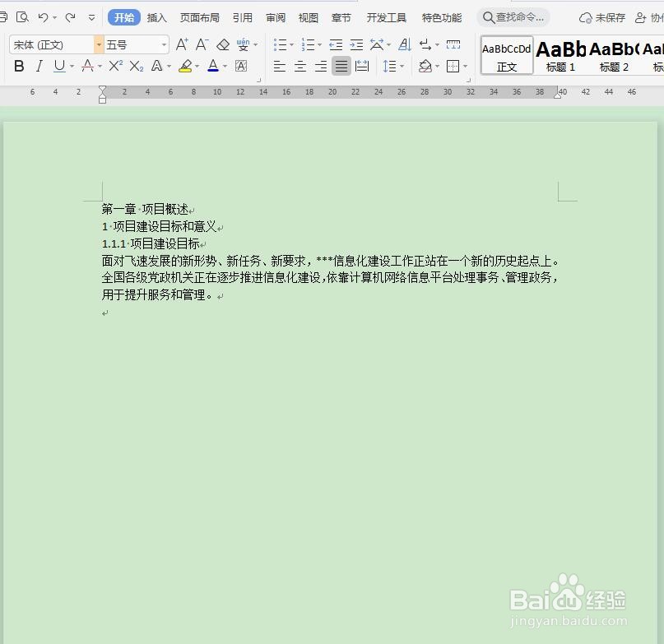Increase the font size with A+ icon
This screenshot has height=644, width=664.
[182, 44]
